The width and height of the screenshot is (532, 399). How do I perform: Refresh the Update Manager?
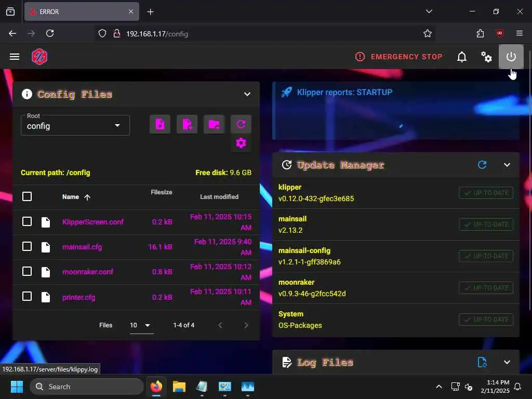click(482, 165)
